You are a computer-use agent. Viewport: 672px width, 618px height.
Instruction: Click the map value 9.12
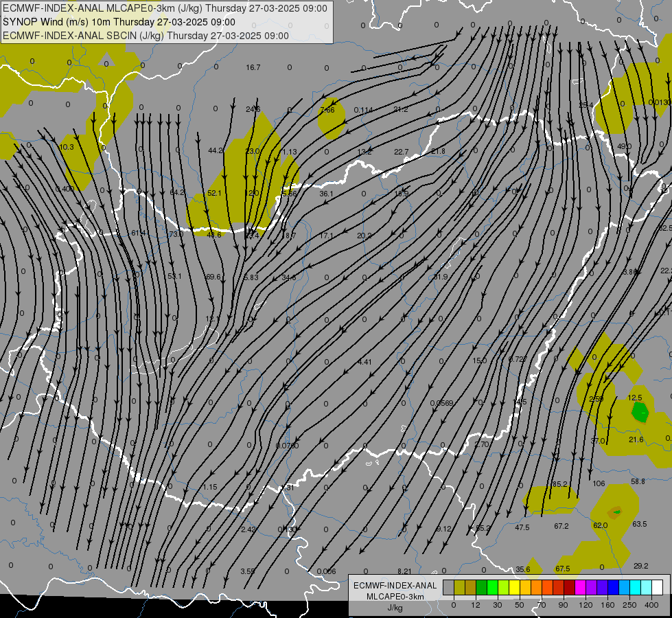coord(443,529)
